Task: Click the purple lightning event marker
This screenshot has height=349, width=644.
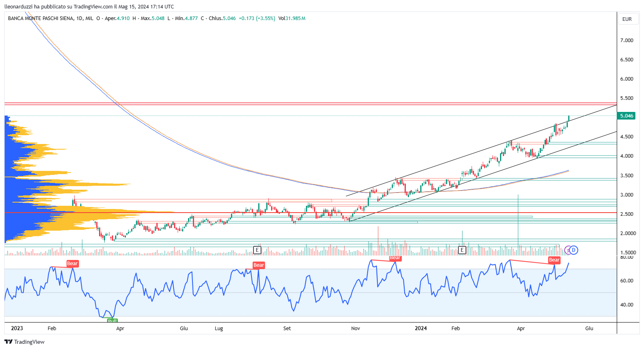Action: pyautogui.click(x=567, y=250)
